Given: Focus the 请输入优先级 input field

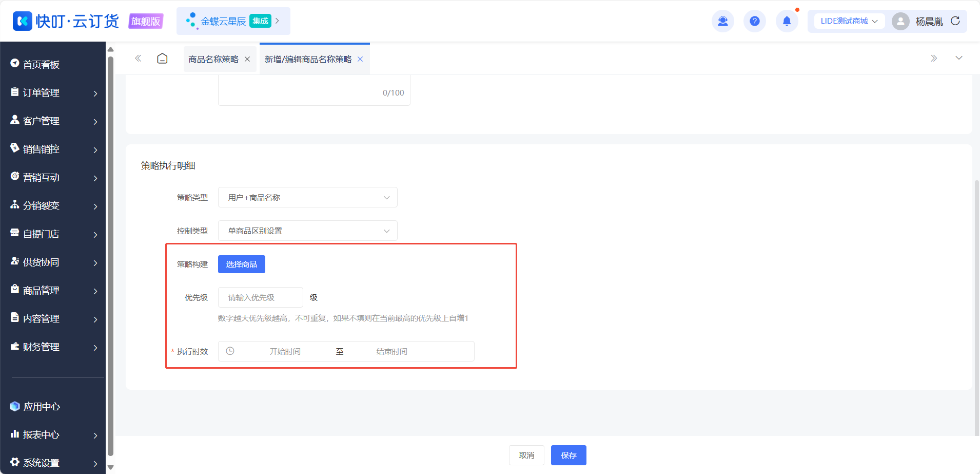Looking at the screenshot, I should click(261, 297).
